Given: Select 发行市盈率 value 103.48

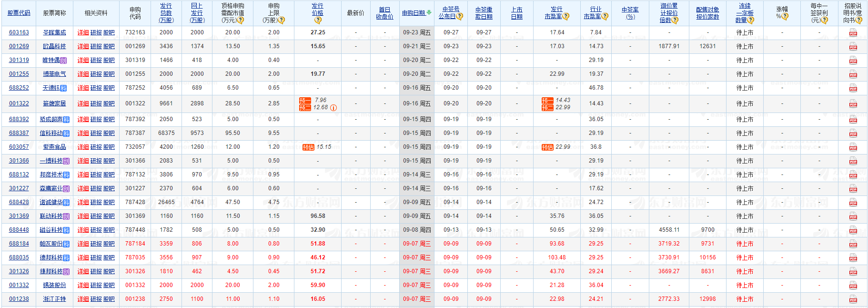Looking at the screenshot, I should tap(556, 257).
